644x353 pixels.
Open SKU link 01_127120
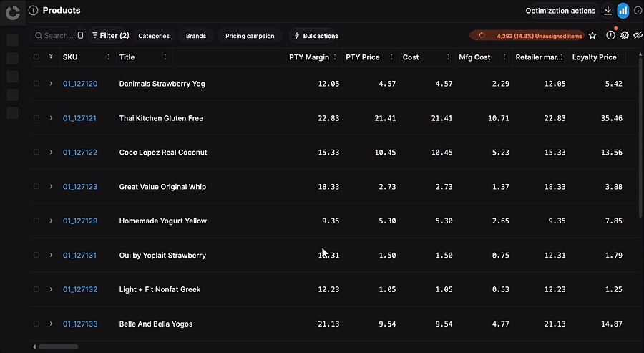[x=80, y=84]
